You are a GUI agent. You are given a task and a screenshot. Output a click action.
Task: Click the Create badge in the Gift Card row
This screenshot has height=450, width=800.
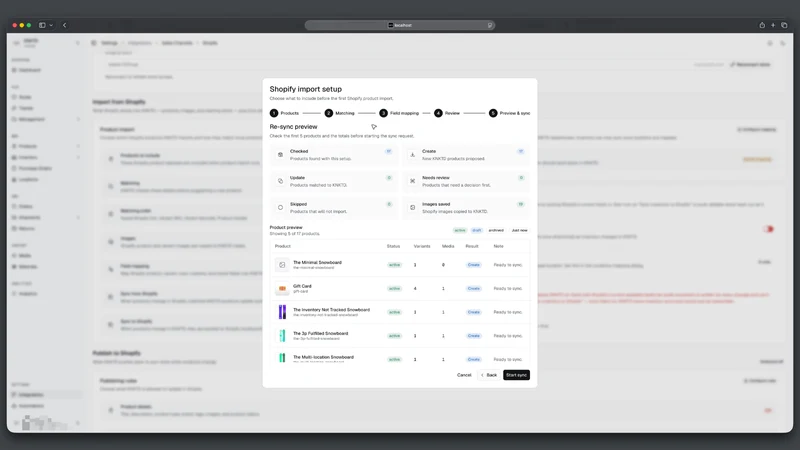[x=473, y=288]
